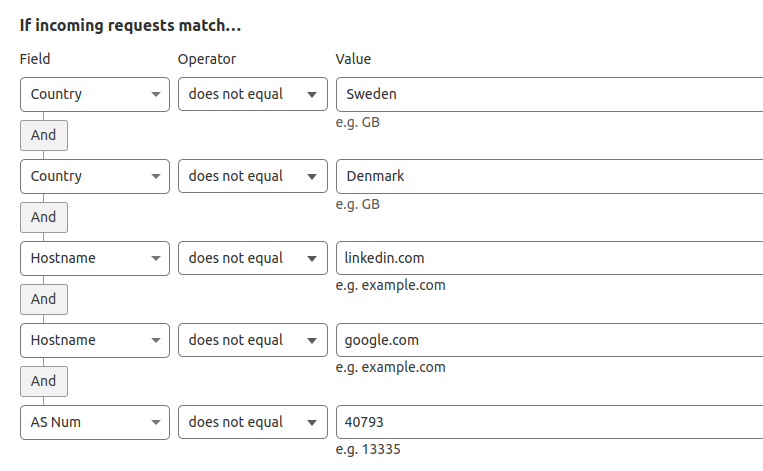
Task: Open operator dropdown for the 40793 row
Action: click(x=253, y=422)
